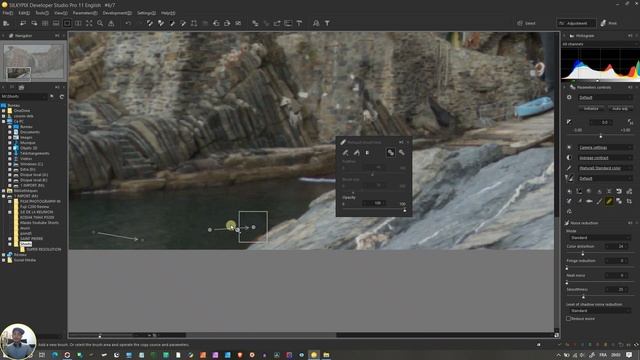Open the Camera settings white balance dropdown
Screen dimensions: 640x360
[x=605, y=147]
